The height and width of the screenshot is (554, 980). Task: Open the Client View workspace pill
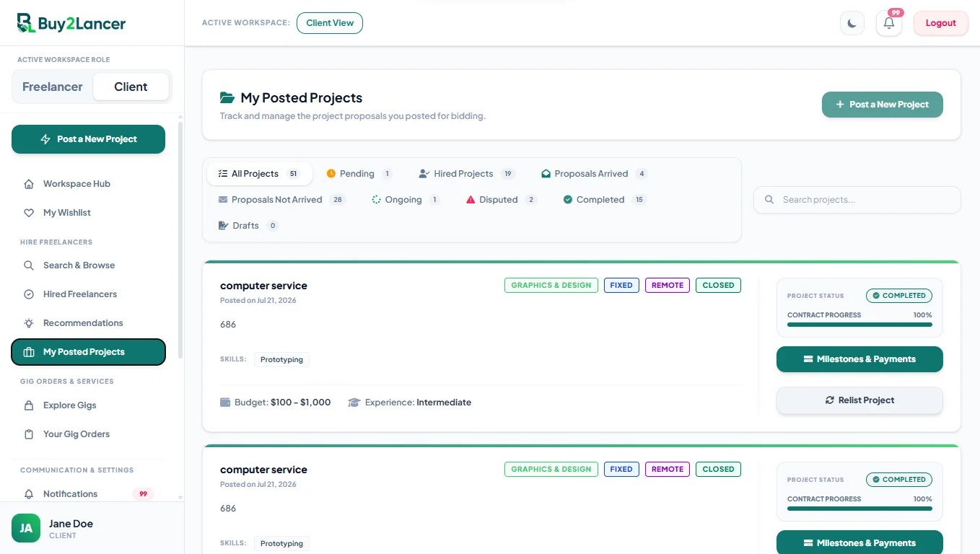pyautogui.click(x=330, y=23)
